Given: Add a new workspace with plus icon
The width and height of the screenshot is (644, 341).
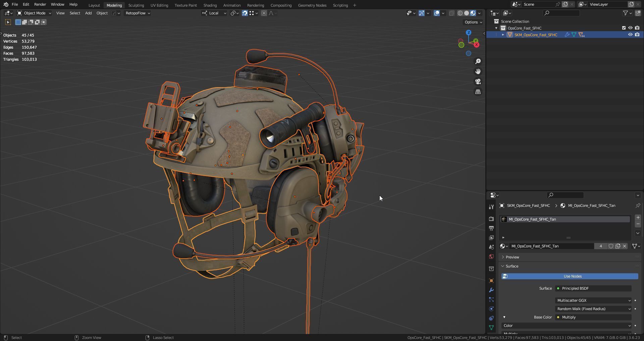Looking at the screenshot, I should [x=355, y=5].
